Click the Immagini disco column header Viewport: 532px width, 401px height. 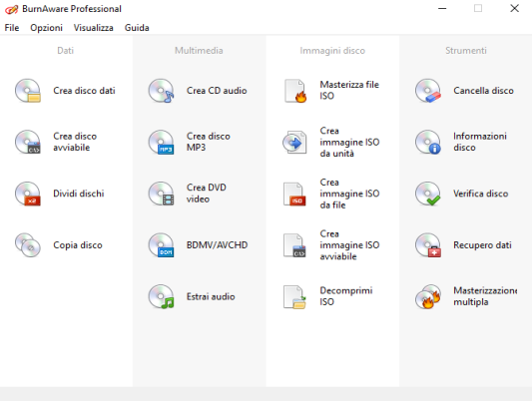click(332, 51)
